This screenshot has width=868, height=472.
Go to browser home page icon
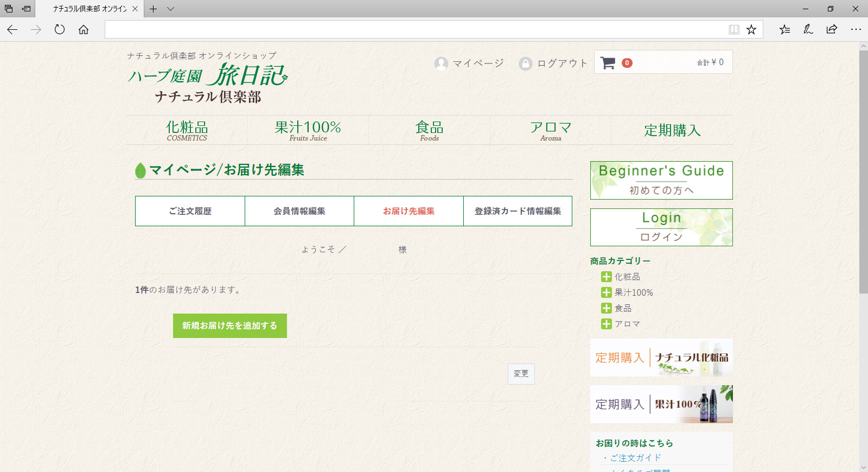pos(84,29)
